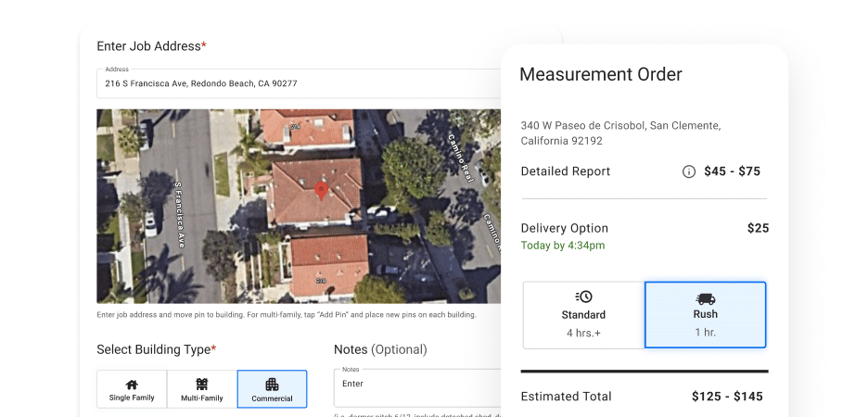Image resolution: width=868 pixels, height=417 pixels.
Task: Select the Multi-Family building type
Action: (202, 389)
